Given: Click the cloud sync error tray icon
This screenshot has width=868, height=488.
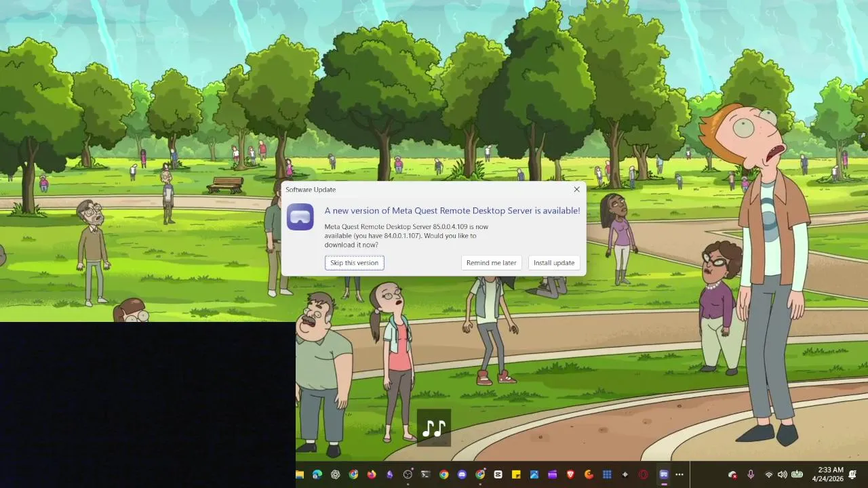Looking at the screenshot, I should pyautogui.click(x=732, y=474).
